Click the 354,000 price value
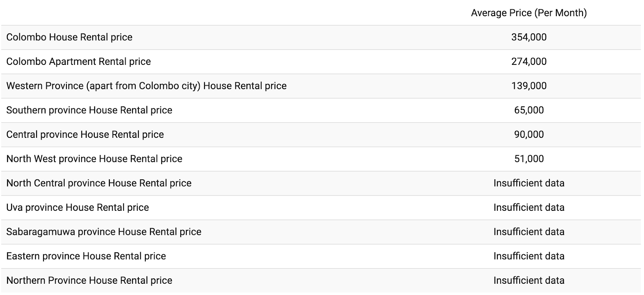Image resolution: width=644 pixels, height=295 pixels. (x=529, y=37)
